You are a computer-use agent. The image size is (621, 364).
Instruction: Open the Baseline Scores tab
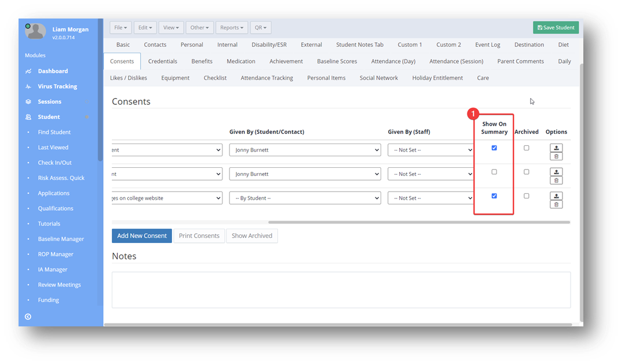[337, 61]
